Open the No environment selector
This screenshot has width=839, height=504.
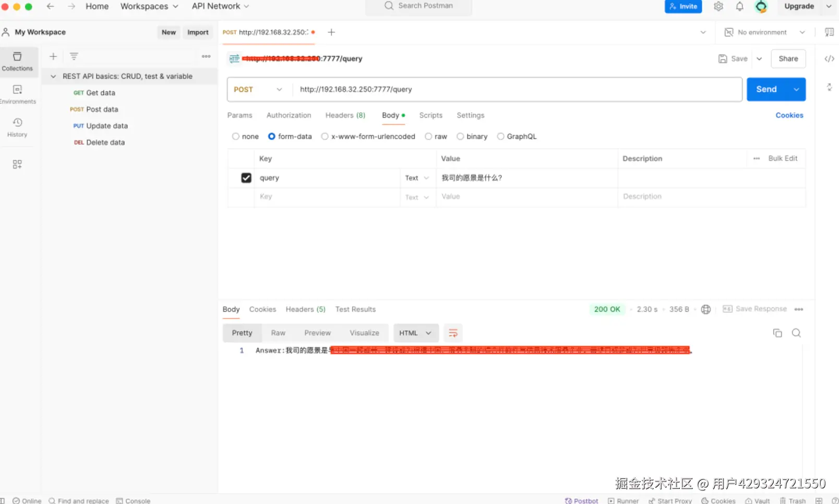coord(765,32)
